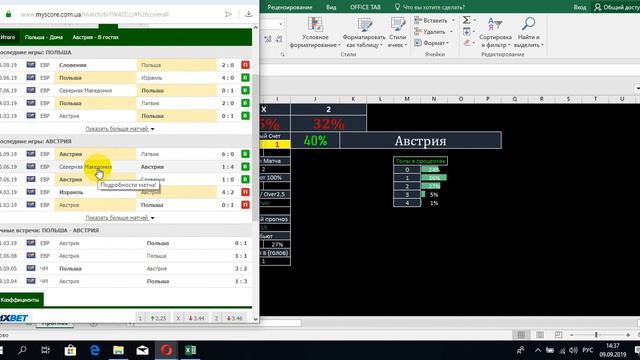Open Sort and Filter (Сортировка и фильтр)
Image resolution: width=640 pixels, height=360 pixels.
coord(495,33)
